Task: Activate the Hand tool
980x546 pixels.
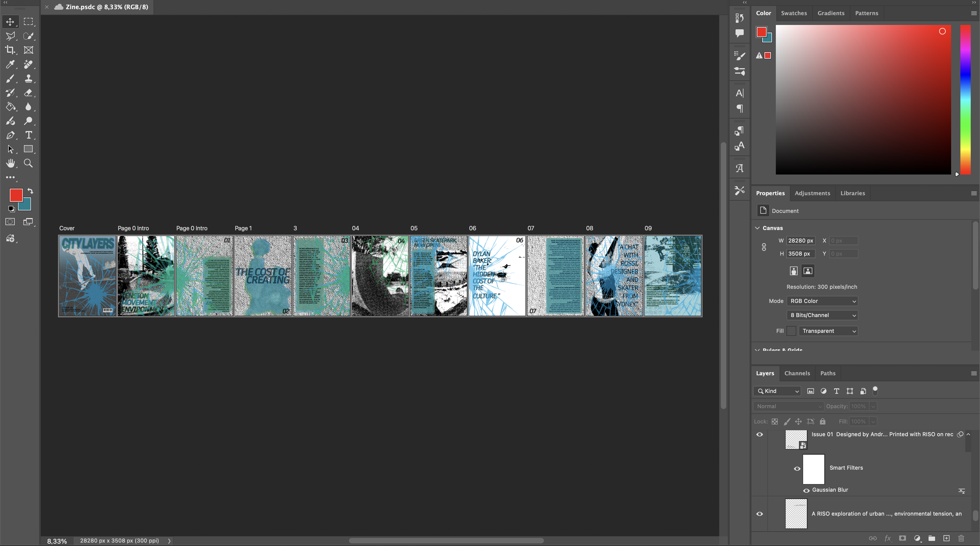Action: click(10, 163)
